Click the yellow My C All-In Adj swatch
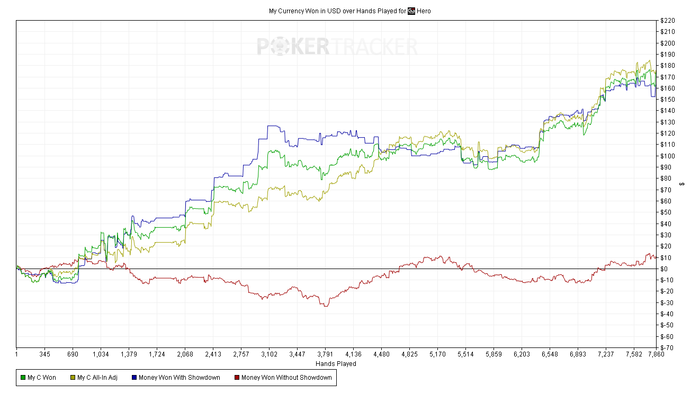The width and height of the screenshot is (700, 393). coord(73,378)
